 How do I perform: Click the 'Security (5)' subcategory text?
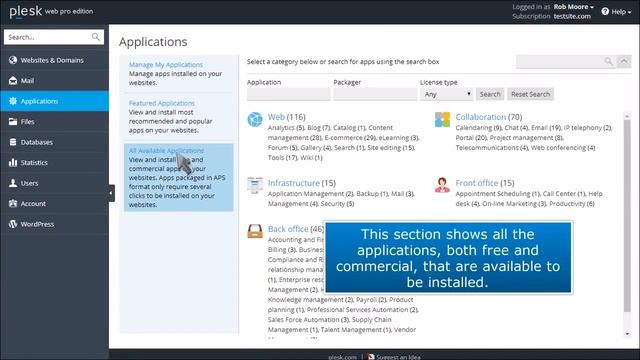337,203
